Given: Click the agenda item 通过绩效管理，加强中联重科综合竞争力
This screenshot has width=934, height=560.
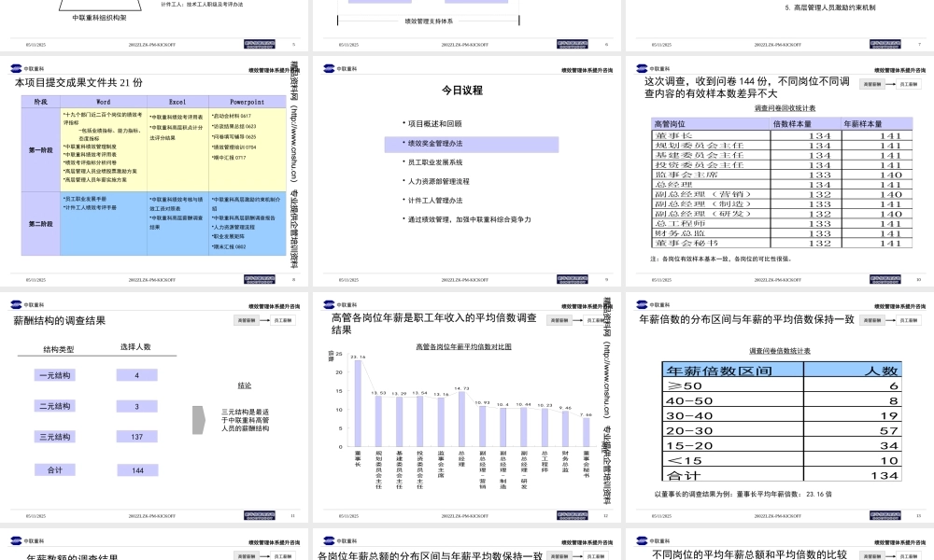Looking at the screenshot, I should (x=469, y=219).
